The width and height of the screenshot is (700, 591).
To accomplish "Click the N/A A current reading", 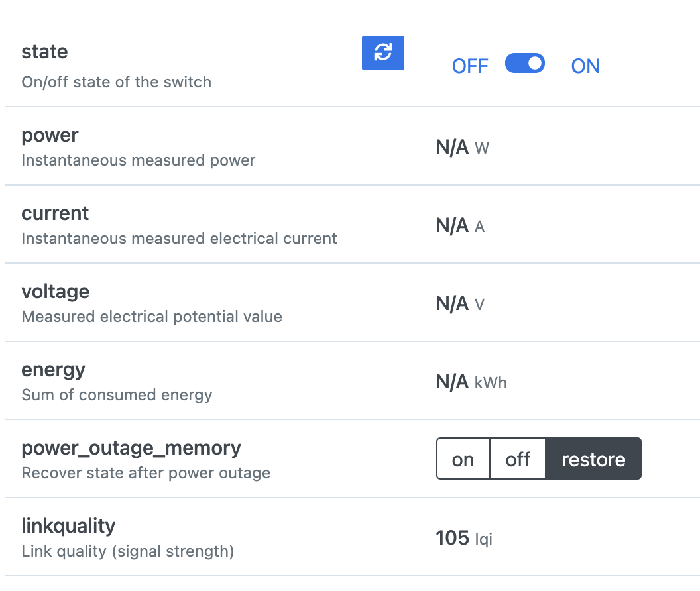I will pos(460,225).
